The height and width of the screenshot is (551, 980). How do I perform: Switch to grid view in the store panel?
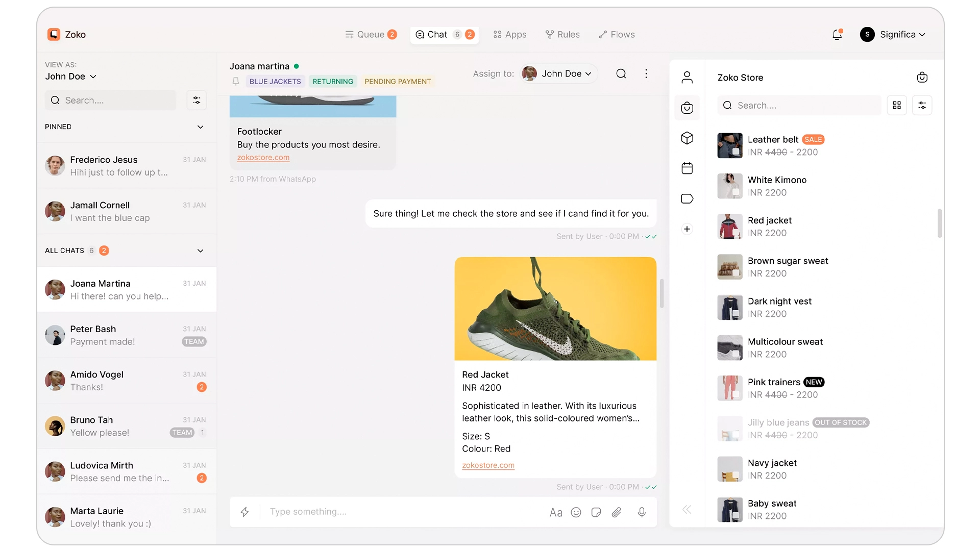897,105
